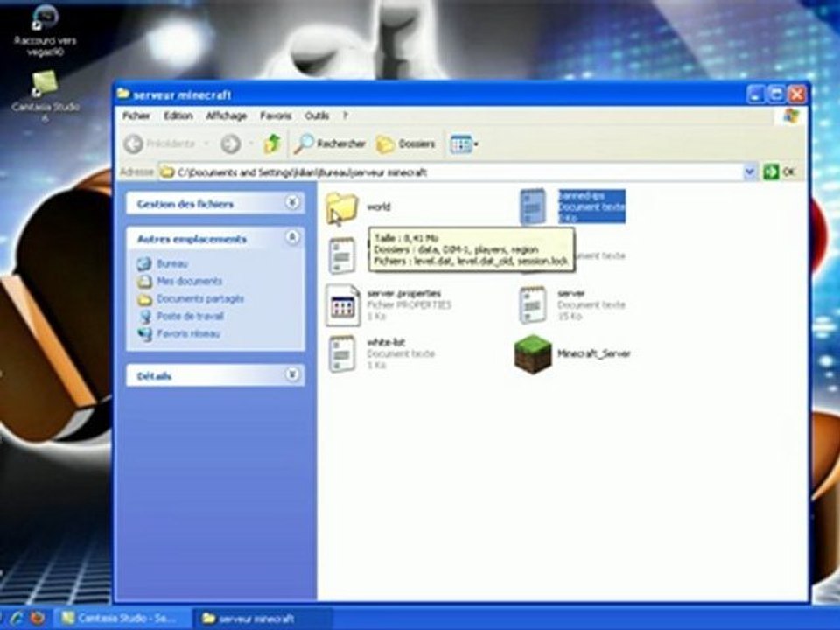
Task: Open the Outils menu
Action: pyautogui.click(x=317, y=115)
